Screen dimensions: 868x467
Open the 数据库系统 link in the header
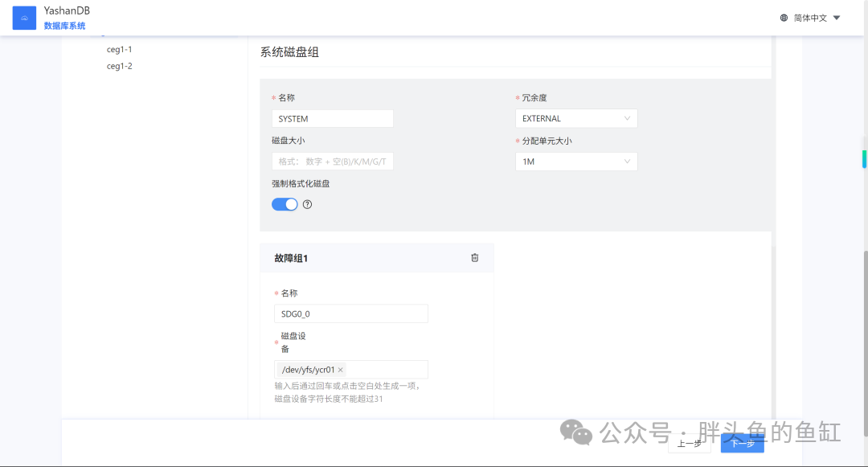pyautogui.click(x=65, y=26)
